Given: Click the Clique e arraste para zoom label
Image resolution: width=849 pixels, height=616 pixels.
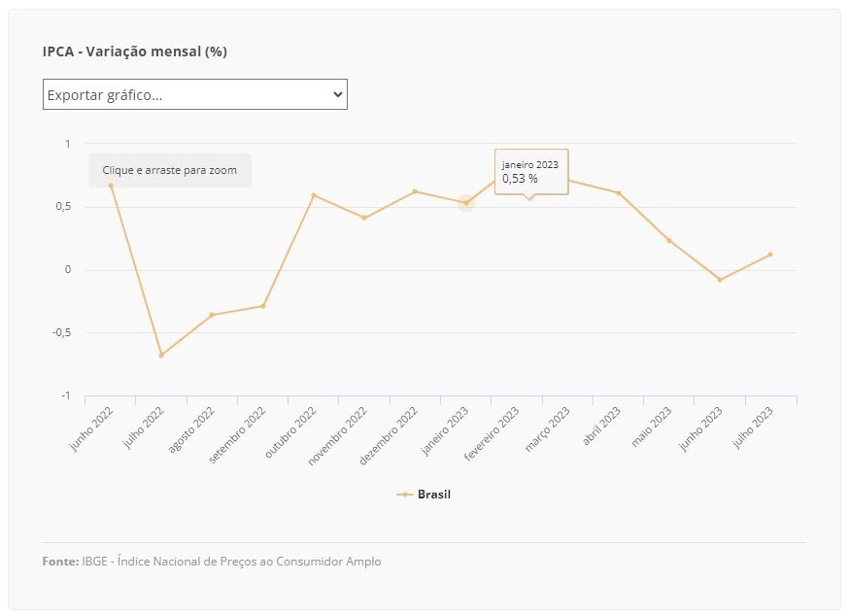Looking at the screenshot, I should (x=169, y=170).
